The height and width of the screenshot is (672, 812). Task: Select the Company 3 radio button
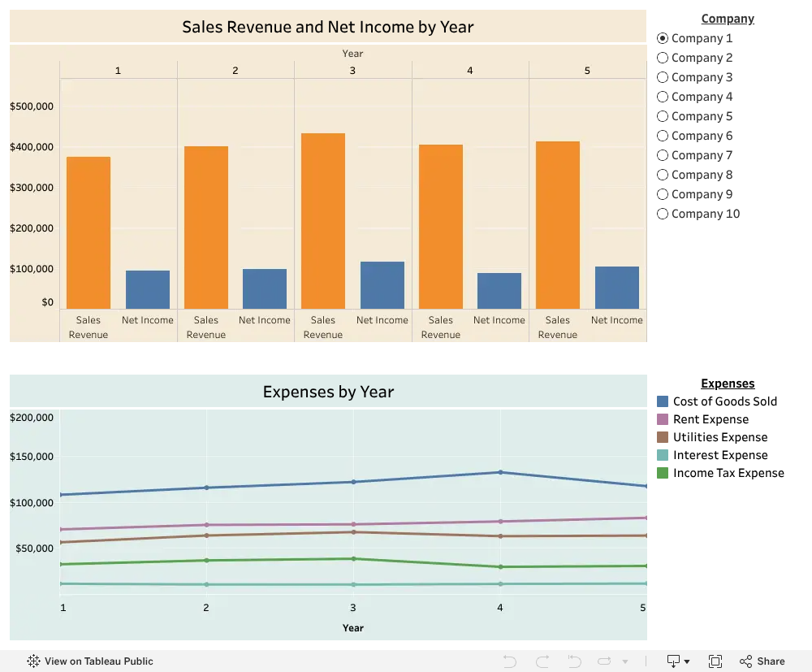[x=663, y=77]
